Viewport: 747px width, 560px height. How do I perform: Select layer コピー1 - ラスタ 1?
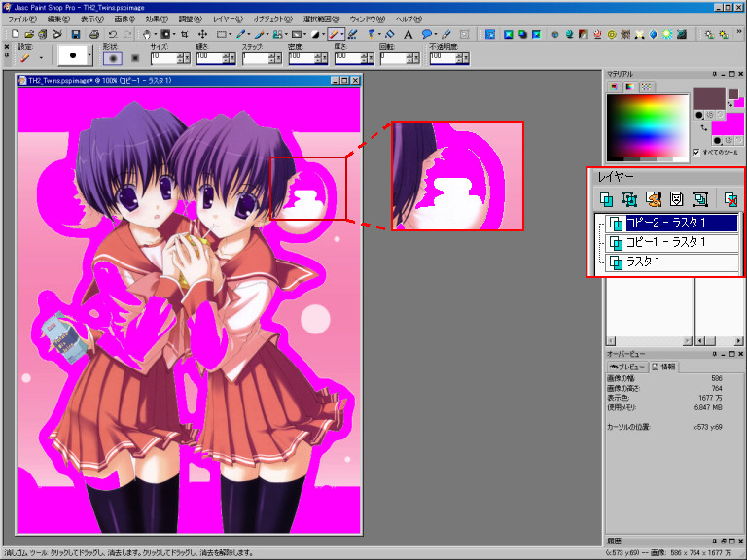pos(671,243)
